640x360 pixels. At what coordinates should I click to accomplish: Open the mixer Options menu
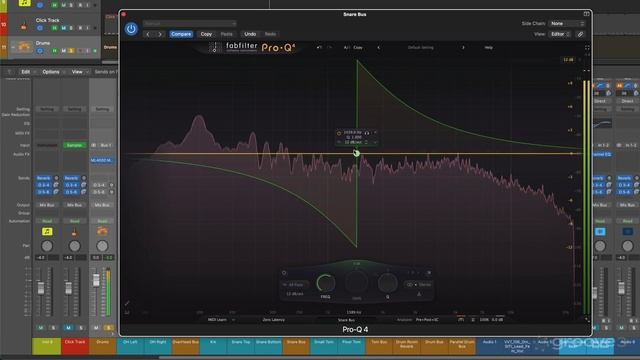point(51,72)
